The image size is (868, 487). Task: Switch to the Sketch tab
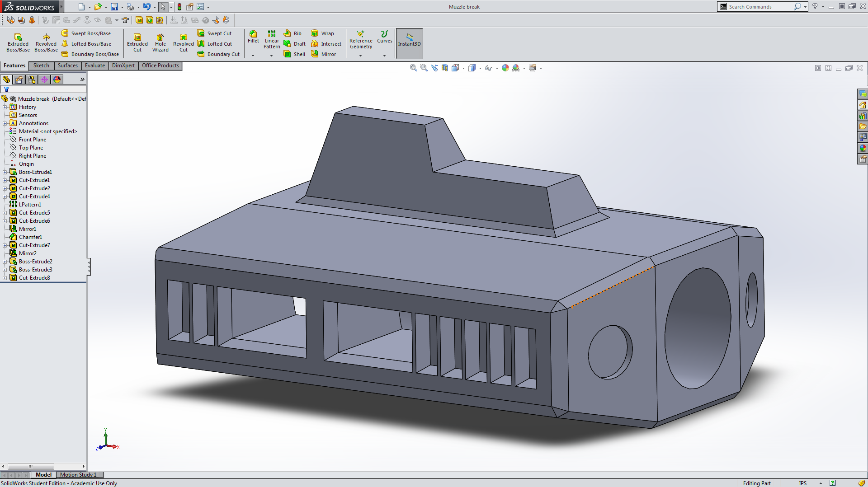pos(41,66)
